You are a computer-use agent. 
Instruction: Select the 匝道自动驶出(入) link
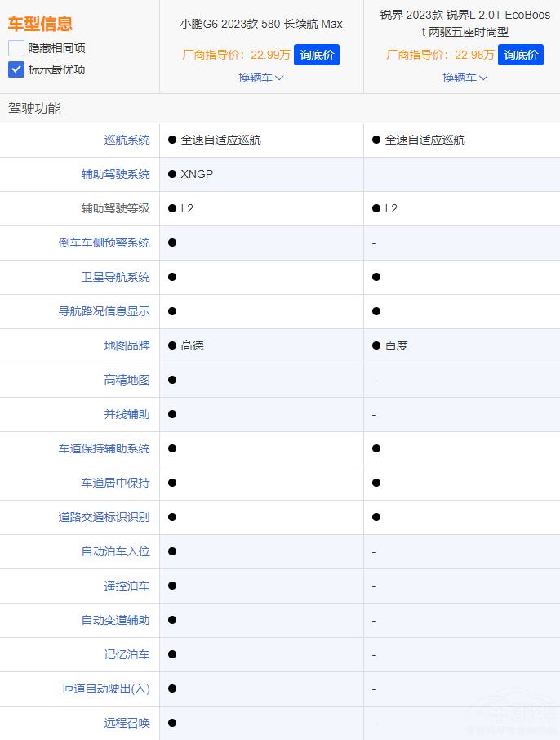point(106,689)
